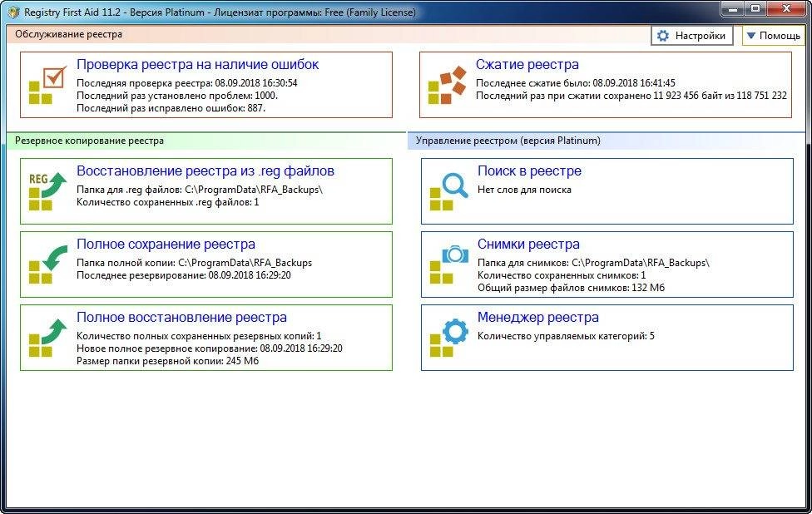The width and height of the screenshot is (812, 514).
Task: Click text 'Количество сохраненных .reg файлов: 1'
Action: coord(168,202)
